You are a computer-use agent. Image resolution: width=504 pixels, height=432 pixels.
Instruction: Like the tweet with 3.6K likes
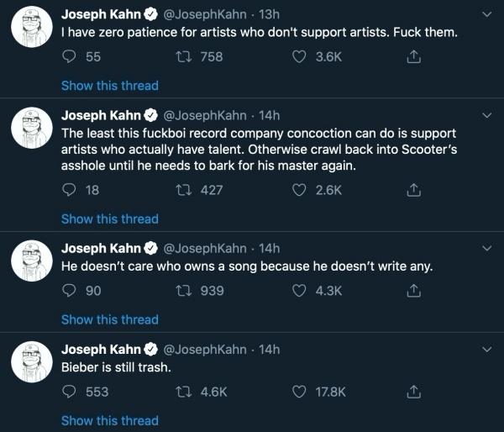(298, 57)
